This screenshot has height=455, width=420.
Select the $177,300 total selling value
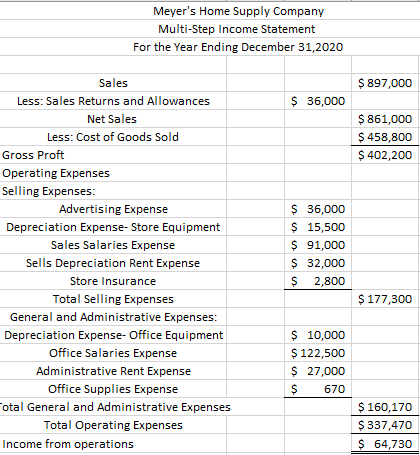[385, 299]
